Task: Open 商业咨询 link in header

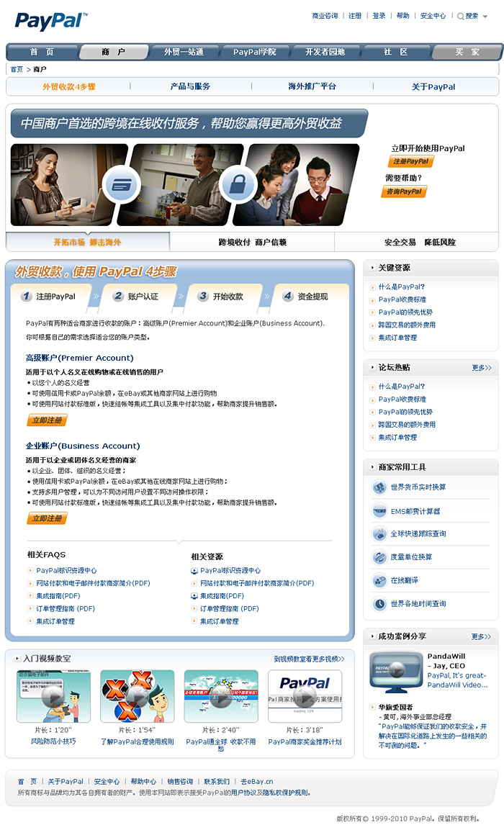Action: [x=325, y=16]
